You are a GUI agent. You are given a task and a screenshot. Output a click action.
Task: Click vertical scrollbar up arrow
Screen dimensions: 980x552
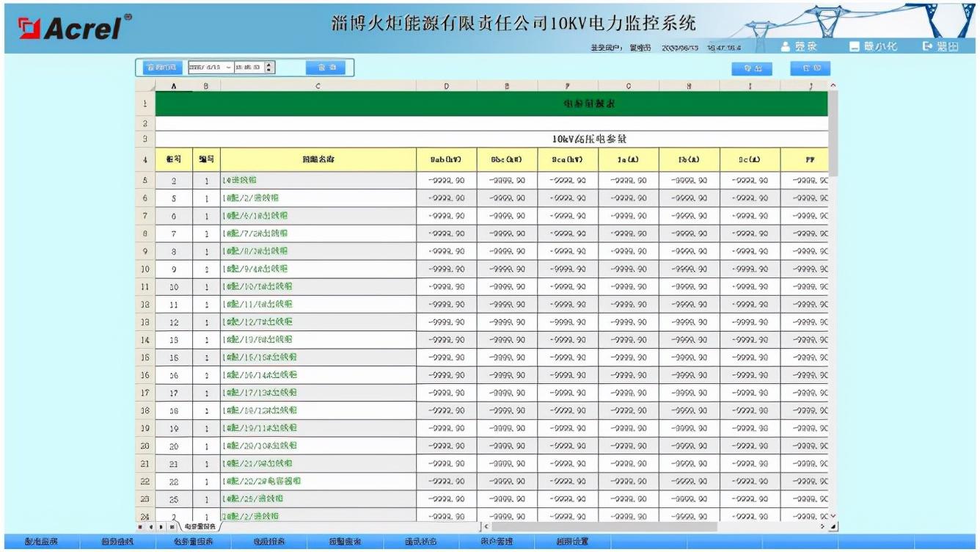[x=833, y=86]
